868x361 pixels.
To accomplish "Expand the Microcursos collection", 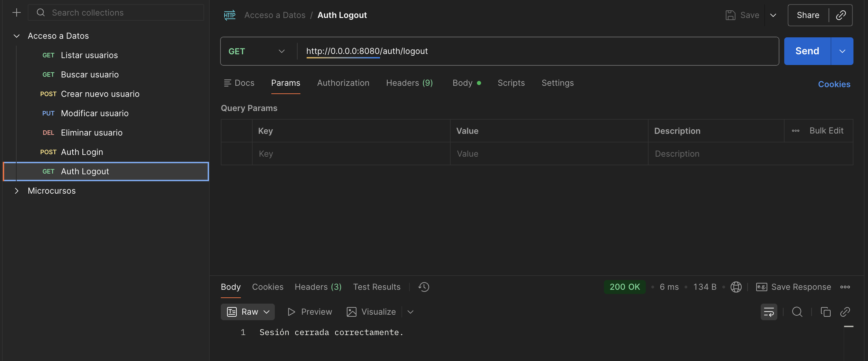I will tap(16, 191).
